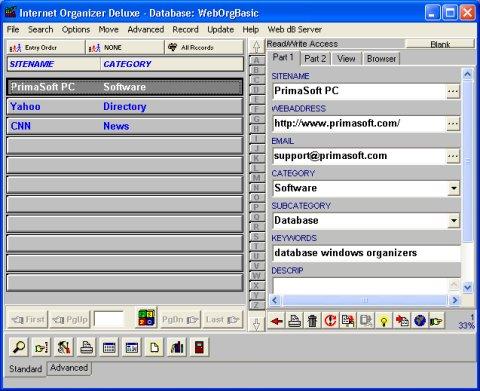
Task: Click the red arrow with documents icon
Action: (x=402, y=321)
